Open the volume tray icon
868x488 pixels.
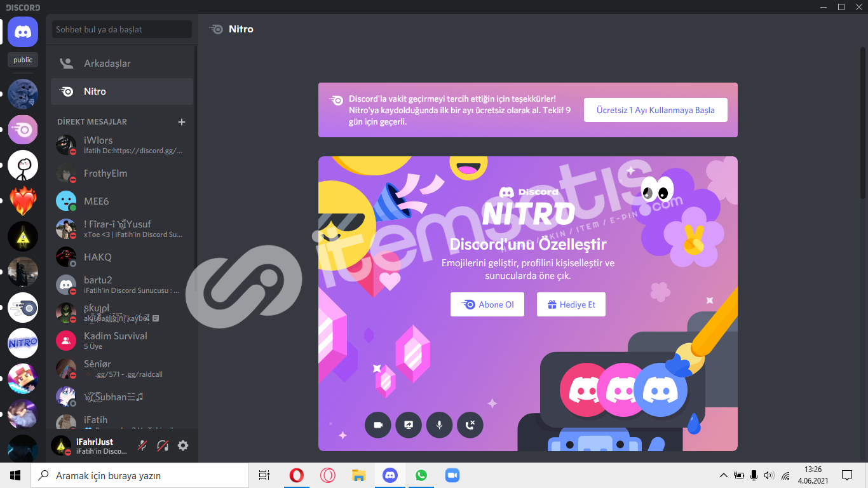(x=770, y=475)
